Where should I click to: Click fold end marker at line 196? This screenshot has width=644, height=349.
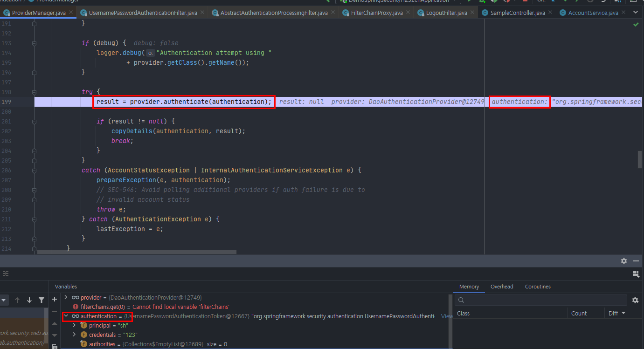coord(34,72)
